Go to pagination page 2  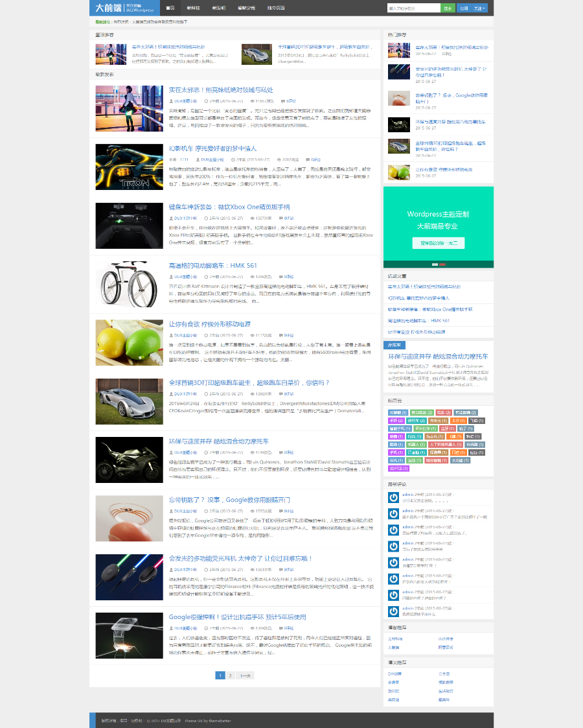tap(230, 675)
